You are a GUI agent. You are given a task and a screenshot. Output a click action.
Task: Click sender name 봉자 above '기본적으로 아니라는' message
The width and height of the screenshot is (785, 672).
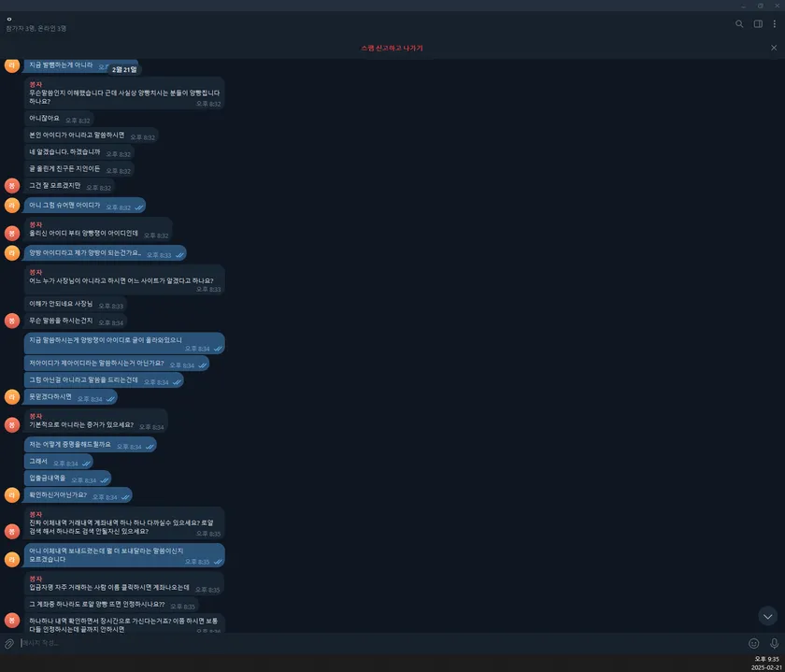tap(36, 416)
